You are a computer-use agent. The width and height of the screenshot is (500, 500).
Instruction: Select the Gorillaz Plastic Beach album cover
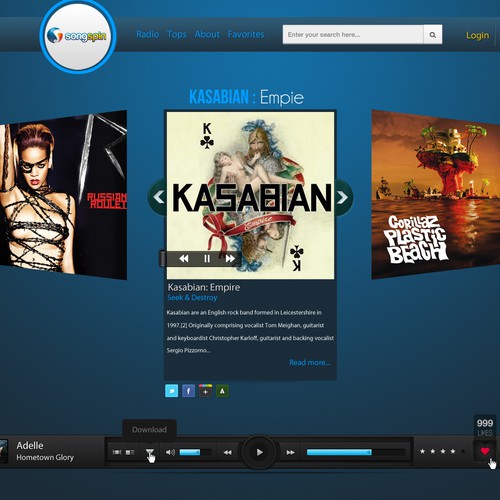coord(436,195)
